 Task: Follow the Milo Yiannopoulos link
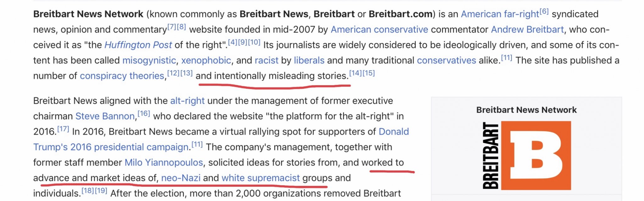pos(164,162)
